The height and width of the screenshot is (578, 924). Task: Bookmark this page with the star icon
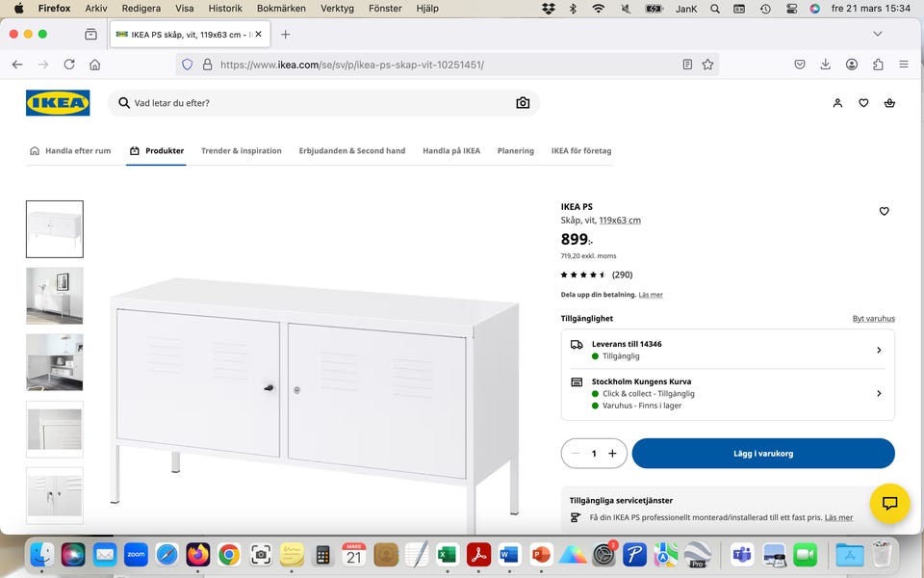[707, 65]
